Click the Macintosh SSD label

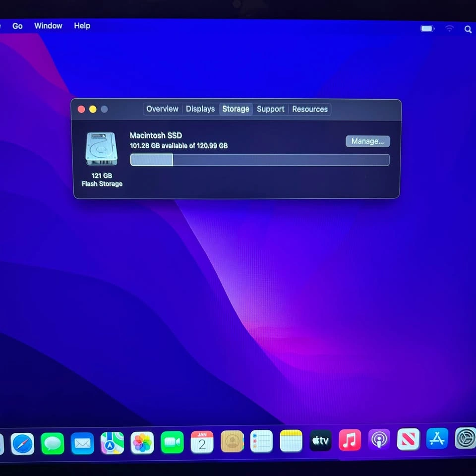(x=156, y=135)
